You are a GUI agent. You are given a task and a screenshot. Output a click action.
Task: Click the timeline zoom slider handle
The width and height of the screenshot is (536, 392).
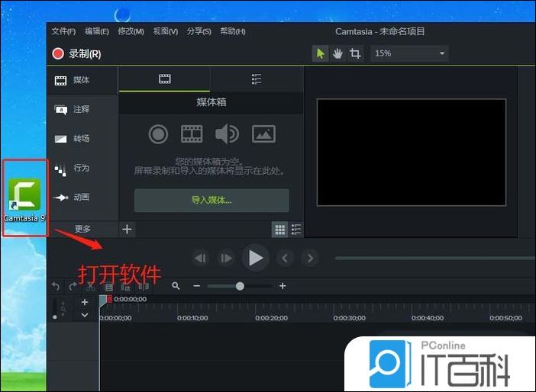click(x=240, y=286)
